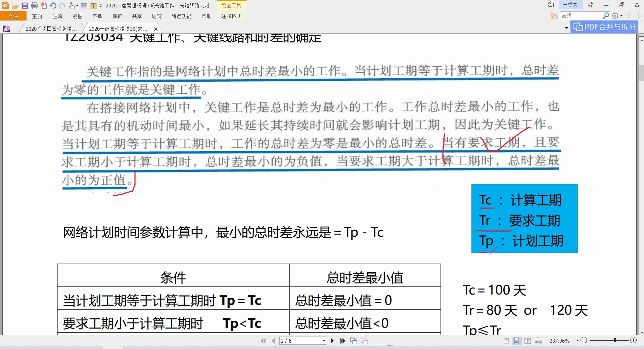Image resolution: width=644 pixels, height=349 pixels.
Task: Open the page number dropdown arrow
Action: (x=324, y=341)
